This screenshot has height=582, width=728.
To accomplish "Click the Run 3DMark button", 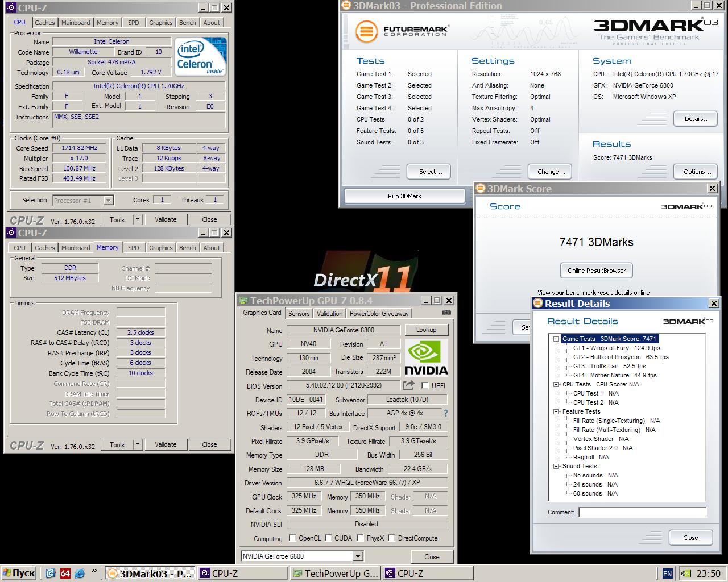I will 404,196.
